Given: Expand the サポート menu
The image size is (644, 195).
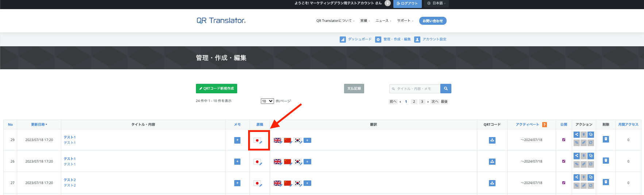Looking at the screenshot, I should 405,21.
